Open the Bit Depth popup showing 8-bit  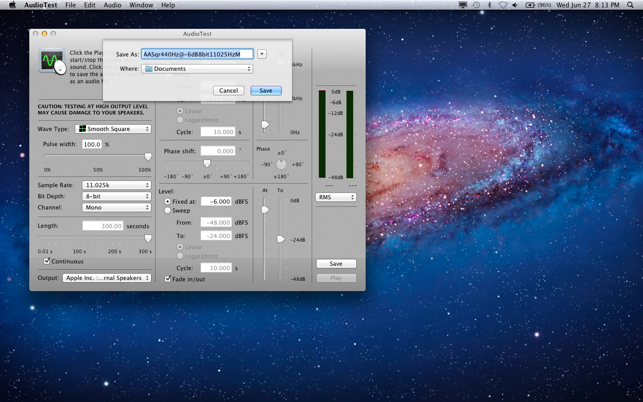116,196
